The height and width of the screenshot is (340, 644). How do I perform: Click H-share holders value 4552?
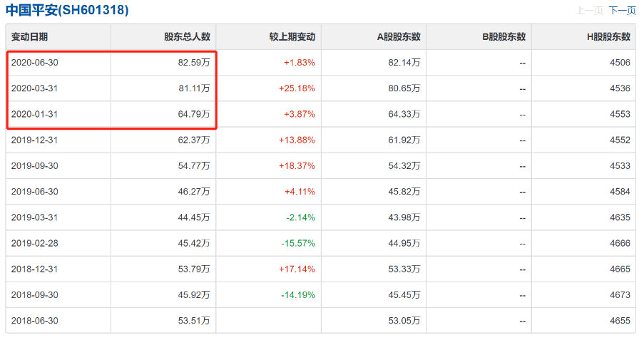620,140
